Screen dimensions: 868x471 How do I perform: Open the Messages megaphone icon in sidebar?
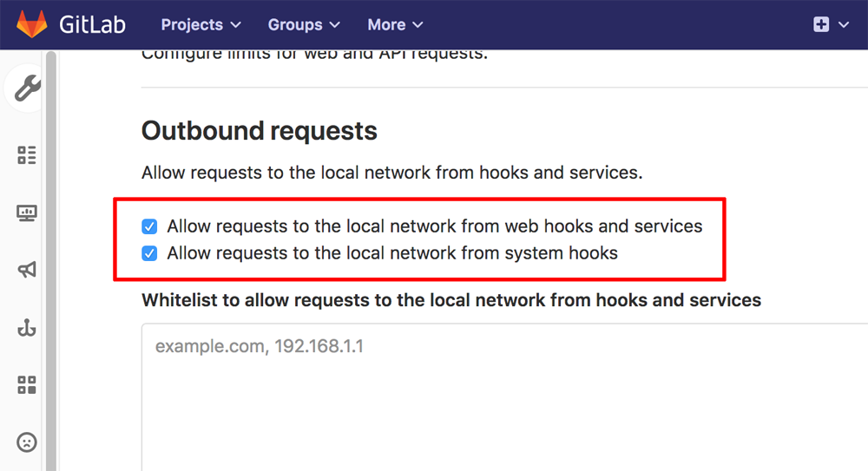tap(27, 271)
